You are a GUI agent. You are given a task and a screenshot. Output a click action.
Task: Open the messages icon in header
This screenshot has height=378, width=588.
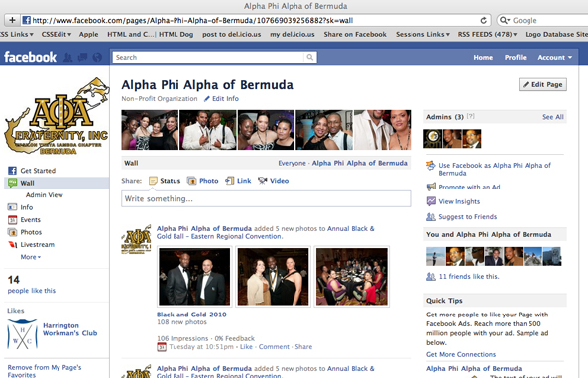[x=82, y=58]
